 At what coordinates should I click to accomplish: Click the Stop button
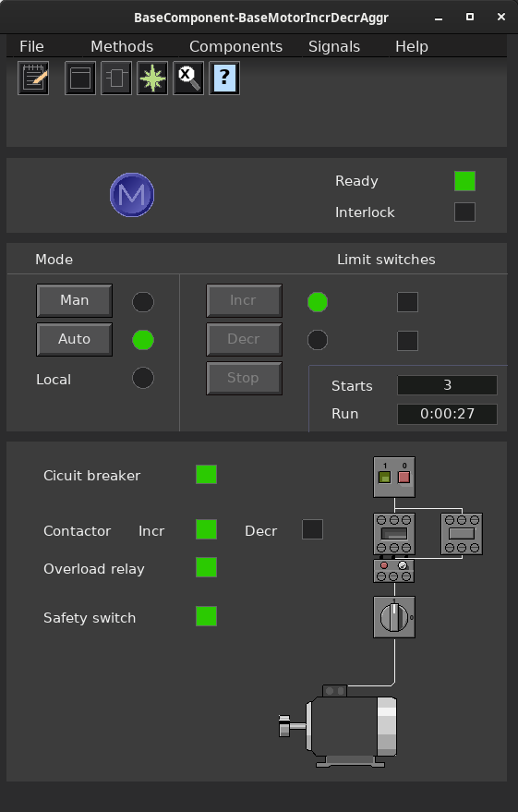244,378
